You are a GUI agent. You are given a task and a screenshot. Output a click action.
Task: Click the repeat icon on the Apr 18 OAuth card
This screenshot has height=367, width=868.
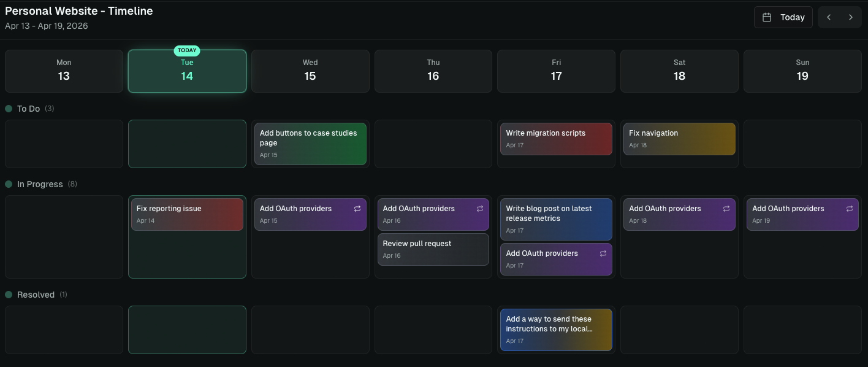tap(727, 208)
